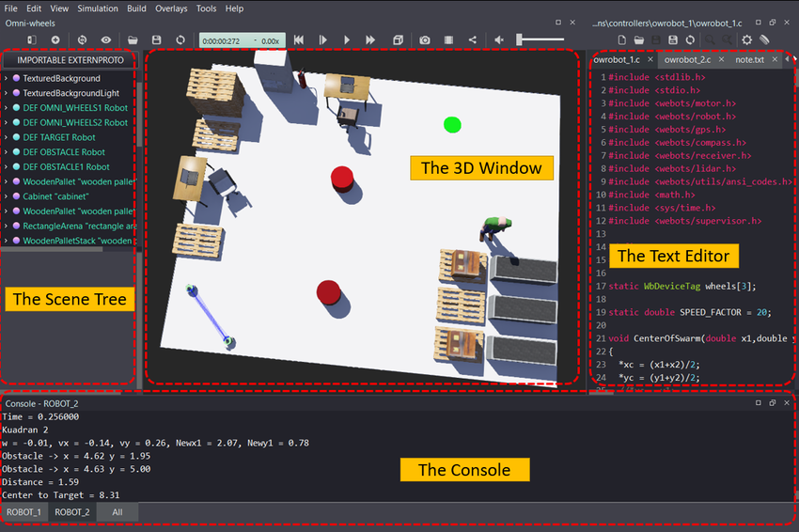The width and height of the screenshot is (799, 532).
Task: Click the Add new node plus icon
Action: 55,39
